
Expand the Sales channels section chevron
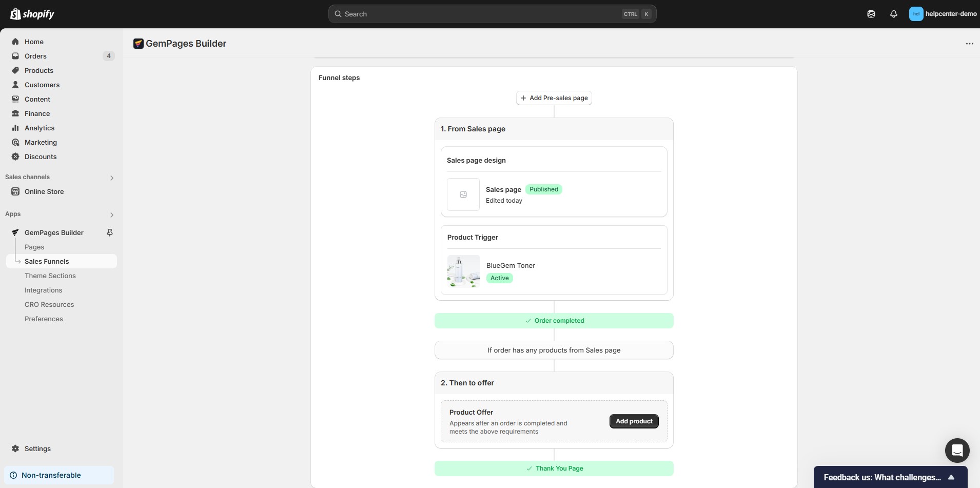tap(112, 178)
